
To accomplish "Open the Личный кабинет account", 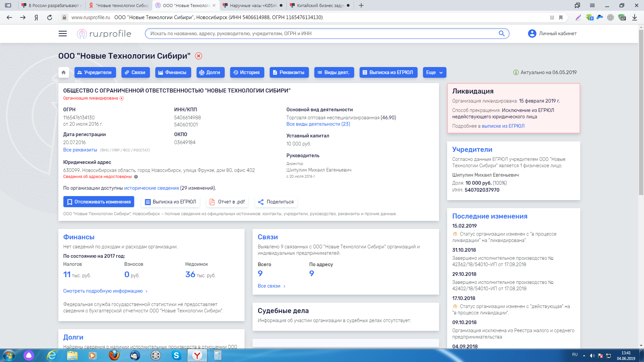I will pyautogui.click(x=552, y=34).
